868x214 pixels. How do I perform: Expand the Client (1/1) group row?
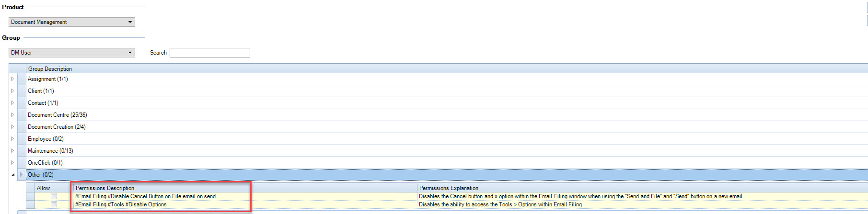coord(12,91)
